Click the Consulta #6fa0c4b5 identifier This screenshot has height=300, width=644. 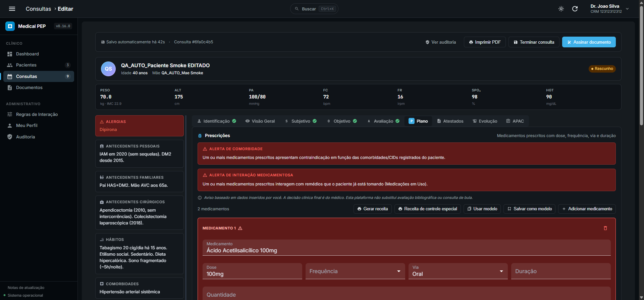coord(194,42)
